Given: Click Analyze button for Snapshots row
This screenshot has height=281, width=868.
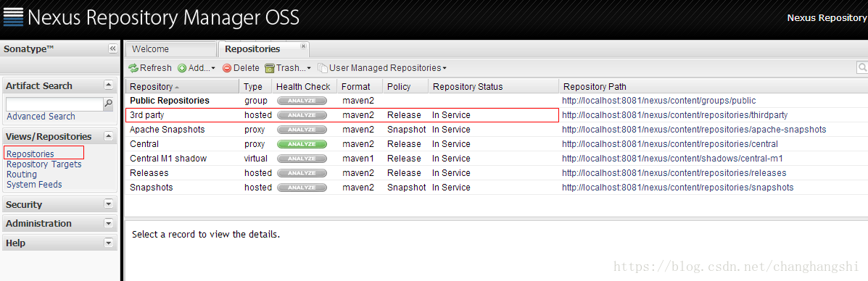Looking at the screenshot, I should [x=302, y=187].
